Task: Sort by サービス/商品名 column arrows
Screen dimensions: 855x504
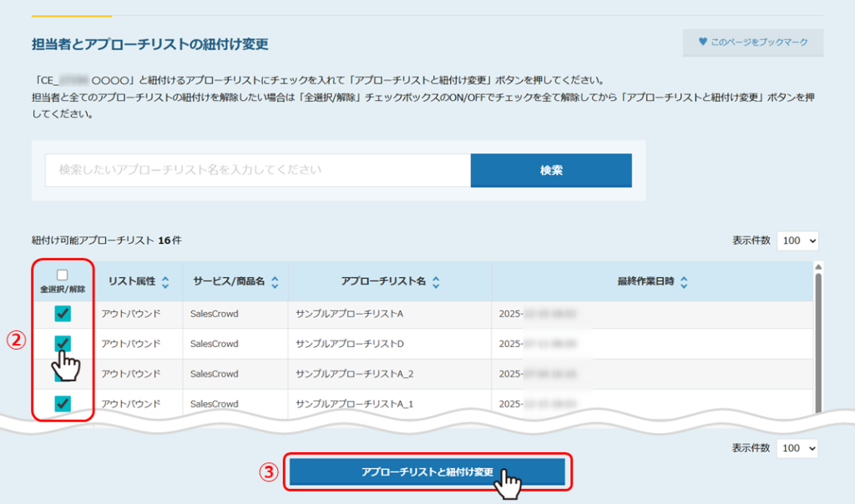Action: pyautogui.click(x=275, y=282)
